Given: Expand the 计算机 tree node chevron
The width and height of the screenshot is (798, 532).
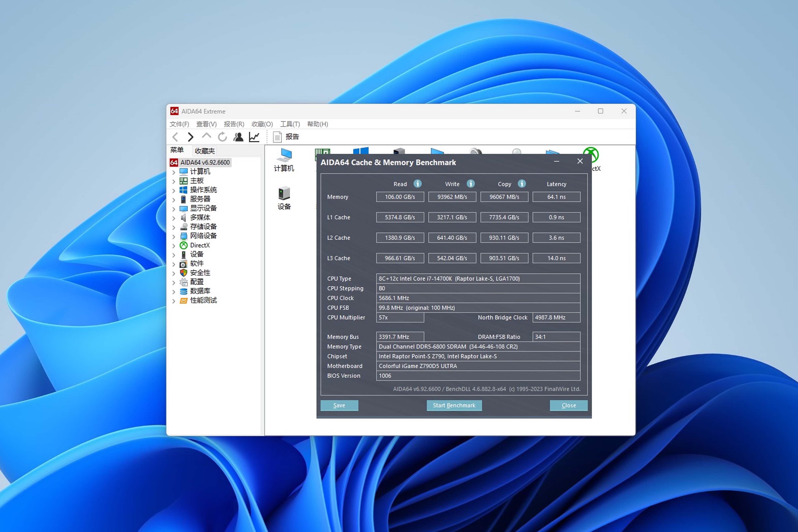Looking at the screenshot, I should coord(174,172).
